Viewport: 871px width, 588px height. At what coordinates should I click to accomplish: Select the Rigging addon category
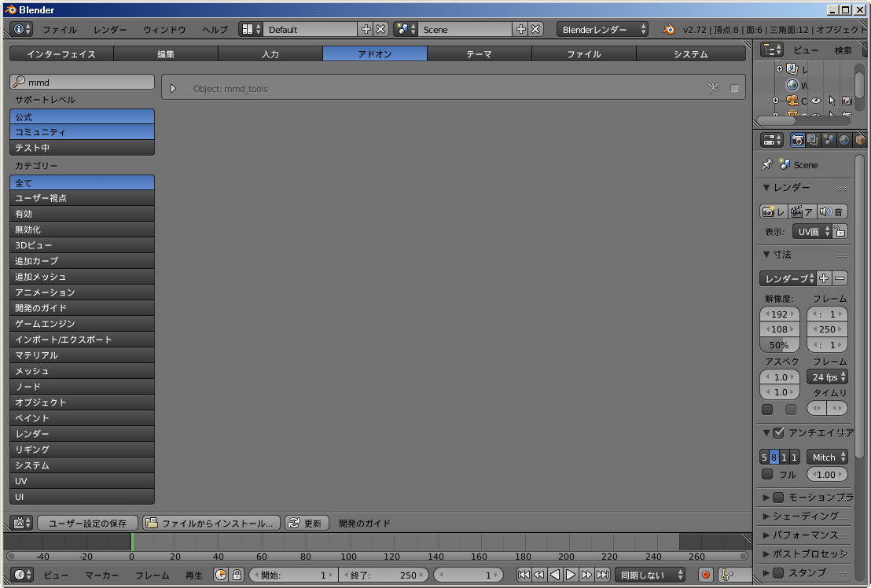pos(83,449)
